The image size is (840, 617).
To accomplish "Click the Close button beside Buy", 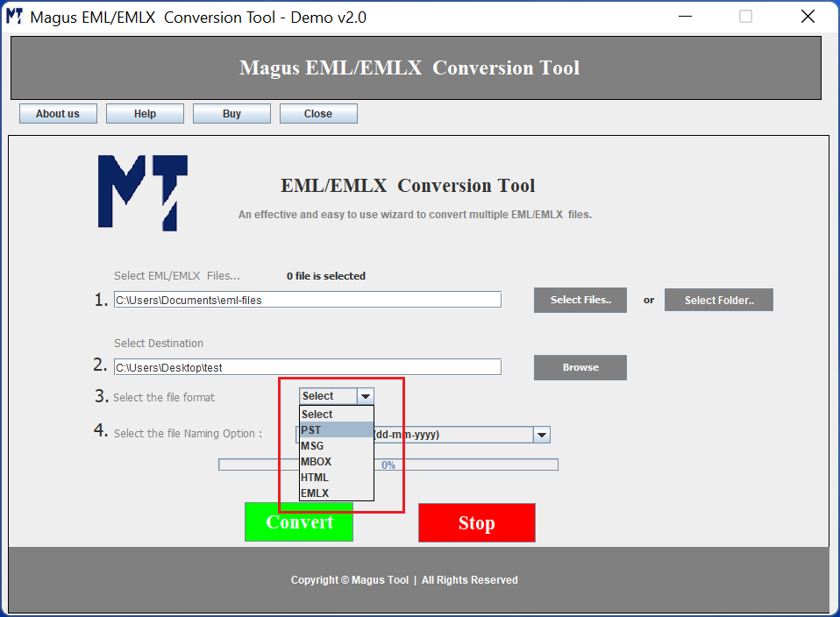I will point(318,114).
